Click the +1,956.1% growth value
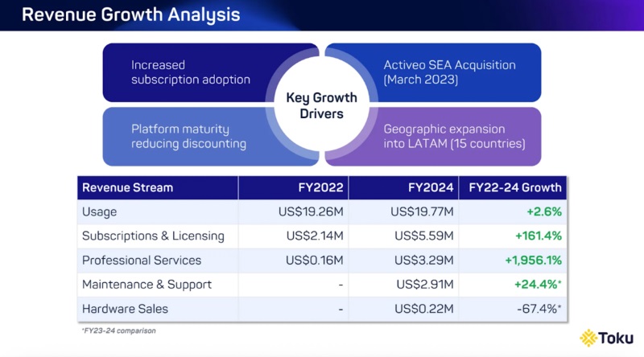The width and height of the screenshot is (644, 357). pyautogui.click(x=533, y=261)
